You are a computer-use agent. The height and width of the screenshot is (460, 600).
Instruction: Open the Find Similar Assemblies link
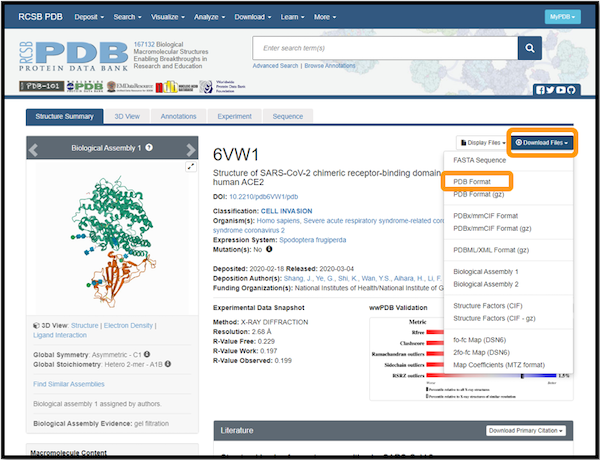point(68,384)
